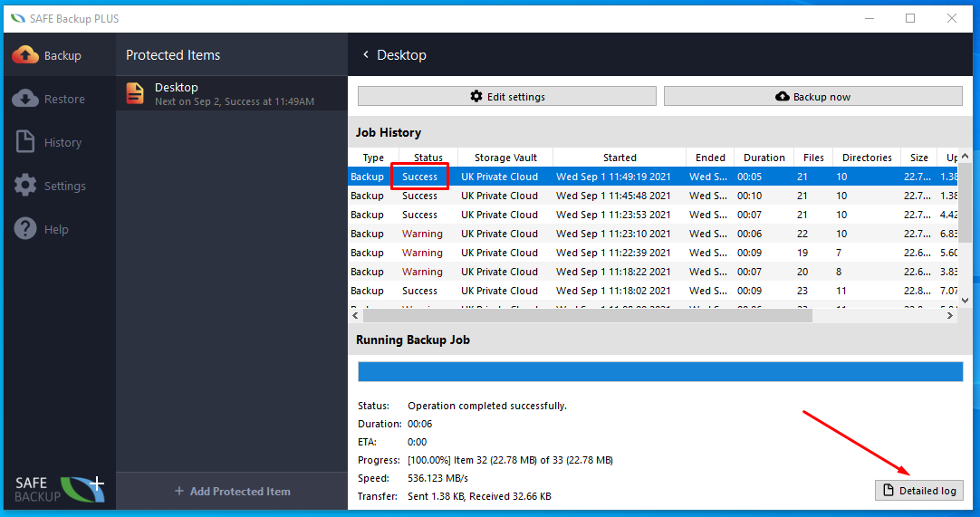
Task: Click the SAFE Backup app logo in title bar
Action: [x=18, y=19]
